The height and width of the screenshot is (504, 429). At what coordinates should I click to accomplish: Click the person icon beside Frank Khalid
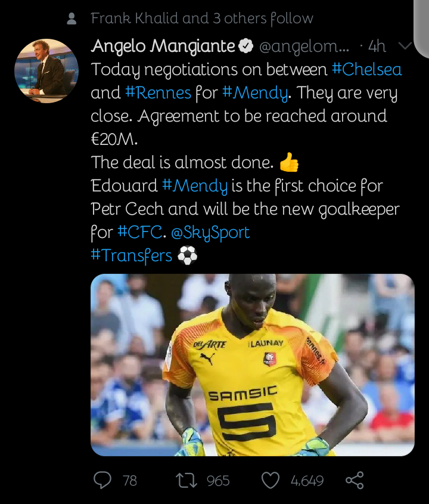point(71,18)
